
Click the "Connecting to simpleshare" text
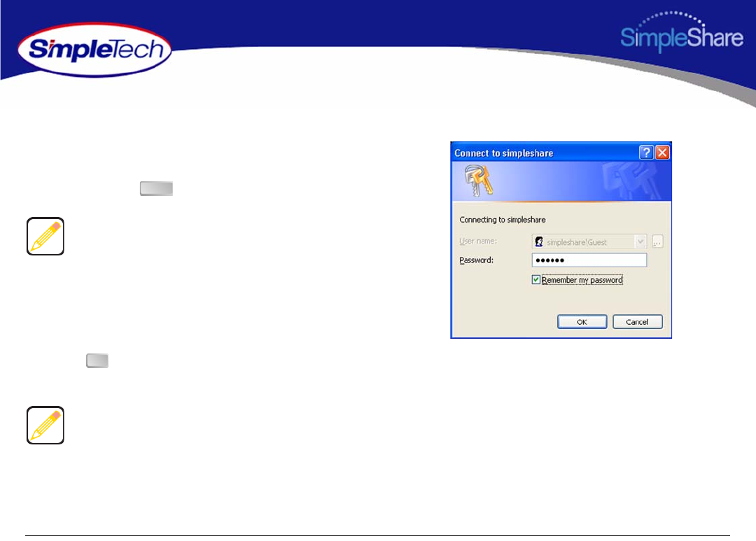503,219
